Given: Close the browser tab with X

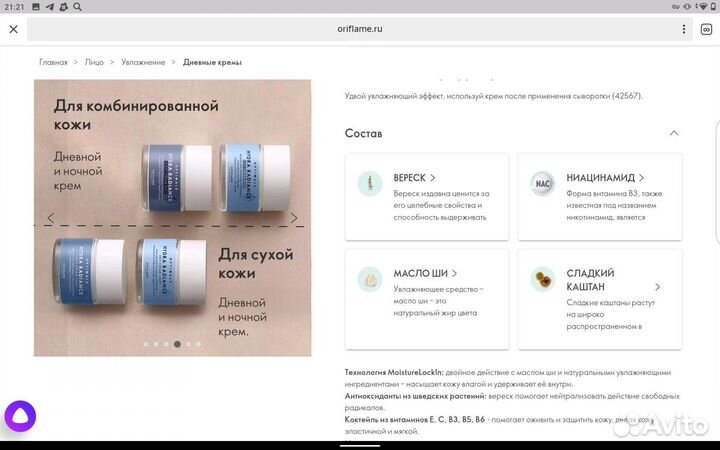Looking at the screenshot, I should (13, 29).
